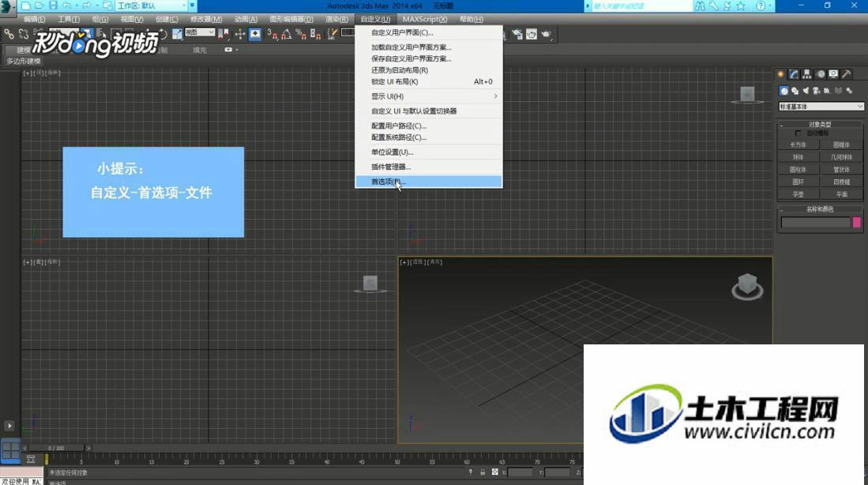Expand the 显示 UI(H) submenu
868x485 pixels.
(428, 96)
